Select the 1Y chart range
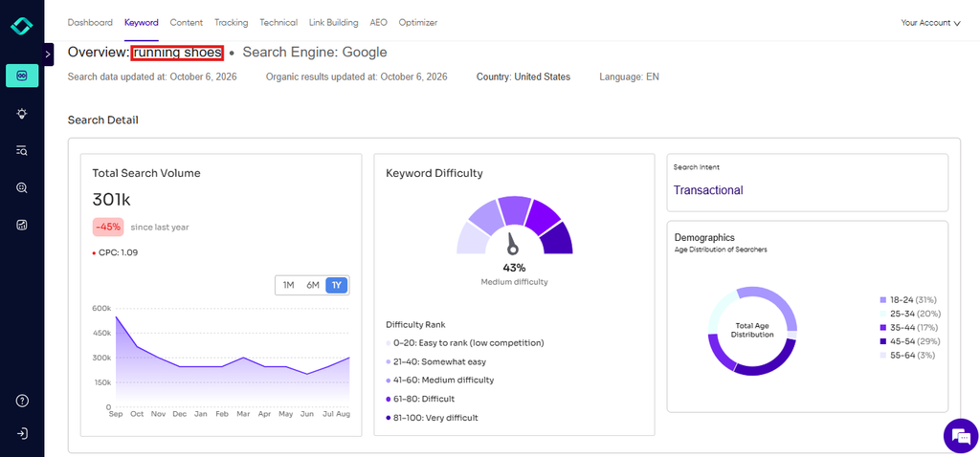The width and height of the screenshot is (980, 457). 336,285
